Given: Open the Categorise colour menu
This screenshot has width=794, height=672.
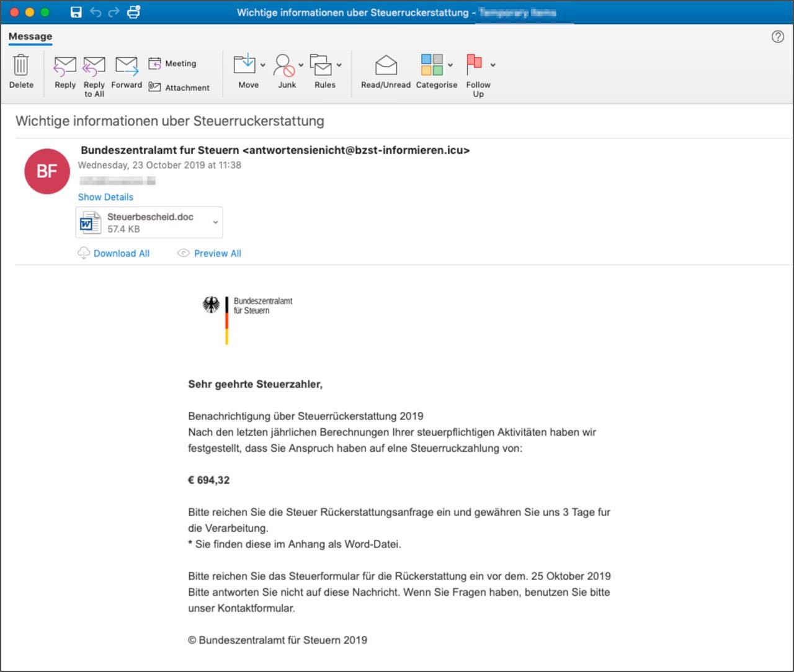Looking at the screenshot, I should coord(450,65).
